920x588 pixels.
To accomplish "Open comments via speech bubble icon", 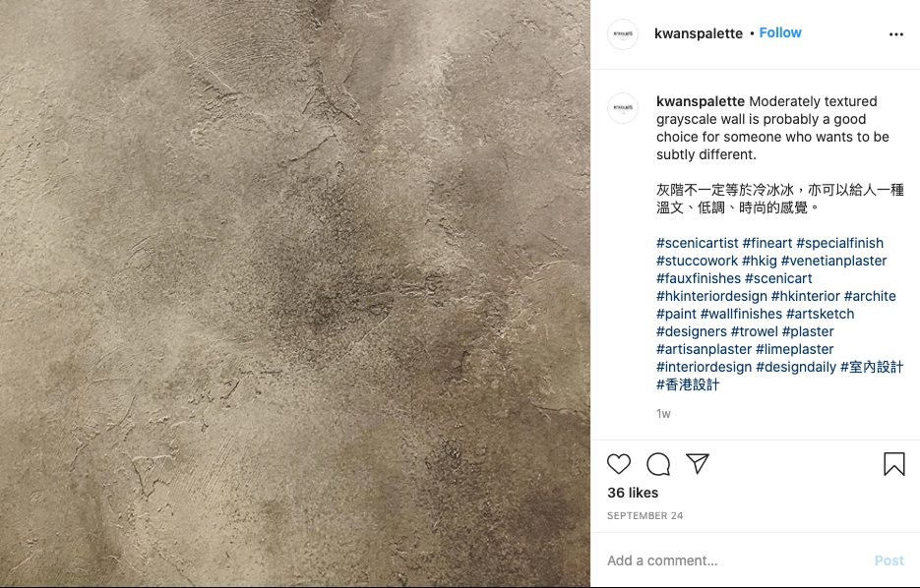I will [658, 464].
